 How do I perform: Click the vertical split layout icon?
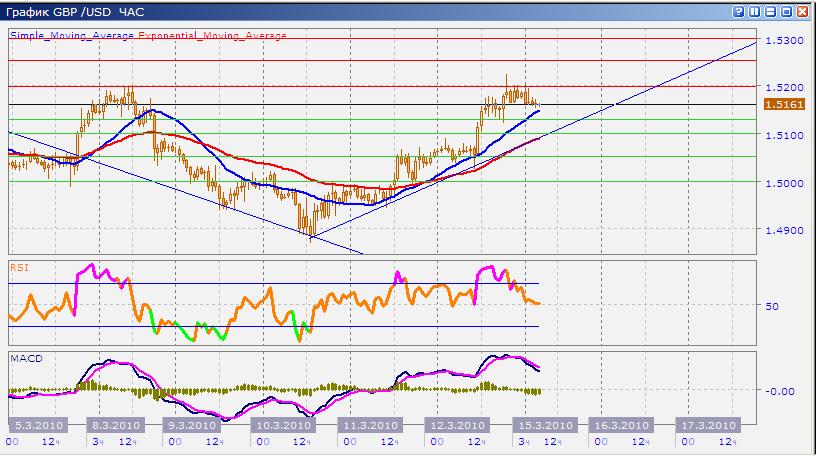click(x=754, y=11)
